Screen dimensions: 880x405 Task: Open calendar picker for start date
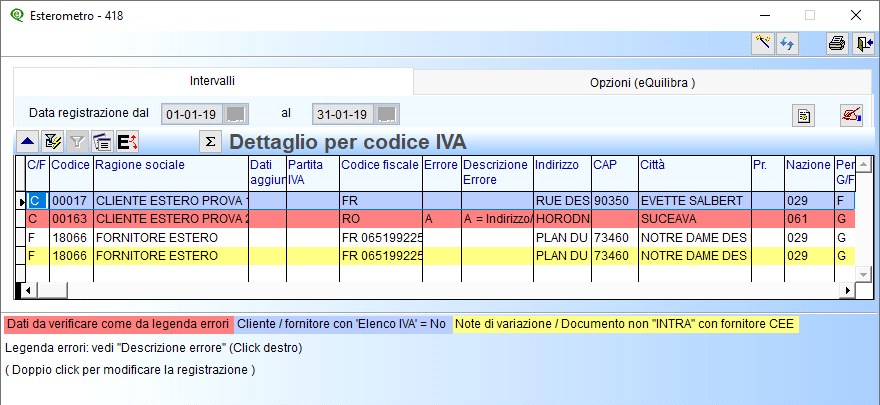[x=235, y=113]
